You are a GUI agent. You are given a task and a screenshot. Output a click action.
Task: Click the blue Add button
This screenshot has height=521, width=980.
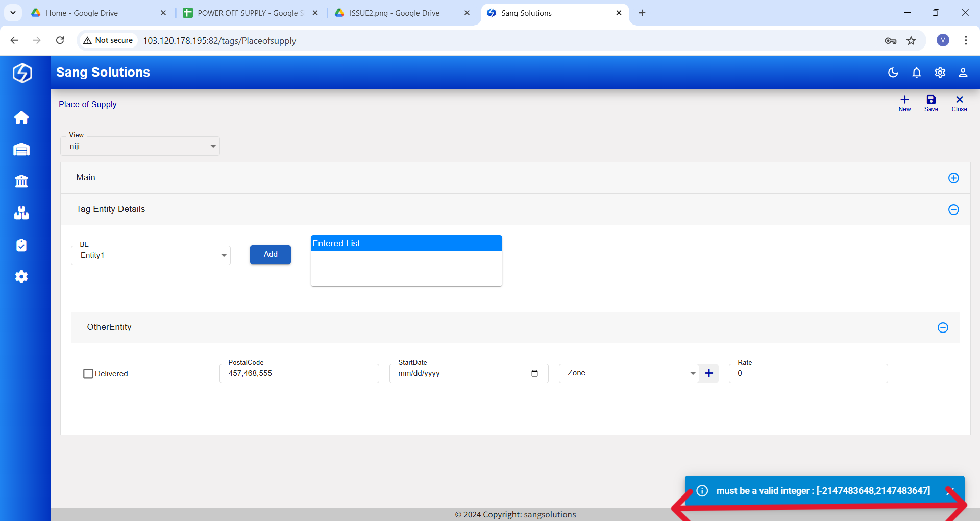pos(271,254)
